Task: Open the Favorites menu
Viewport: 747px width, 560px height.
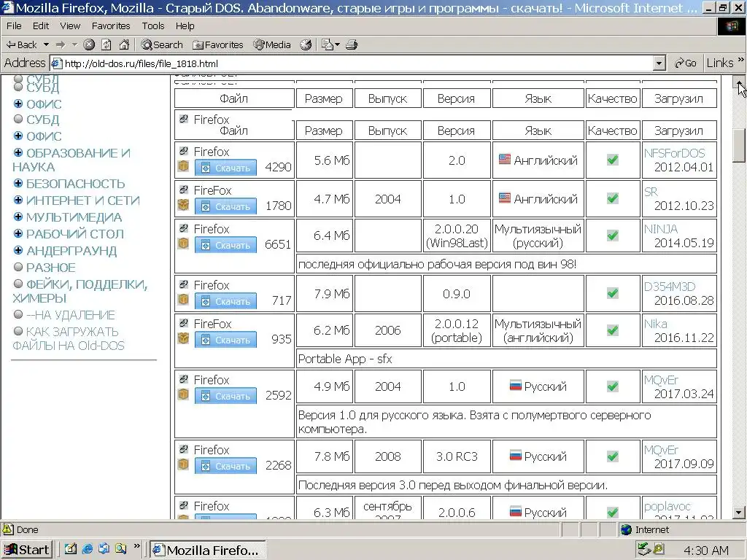Action: (x=111, y=26)
